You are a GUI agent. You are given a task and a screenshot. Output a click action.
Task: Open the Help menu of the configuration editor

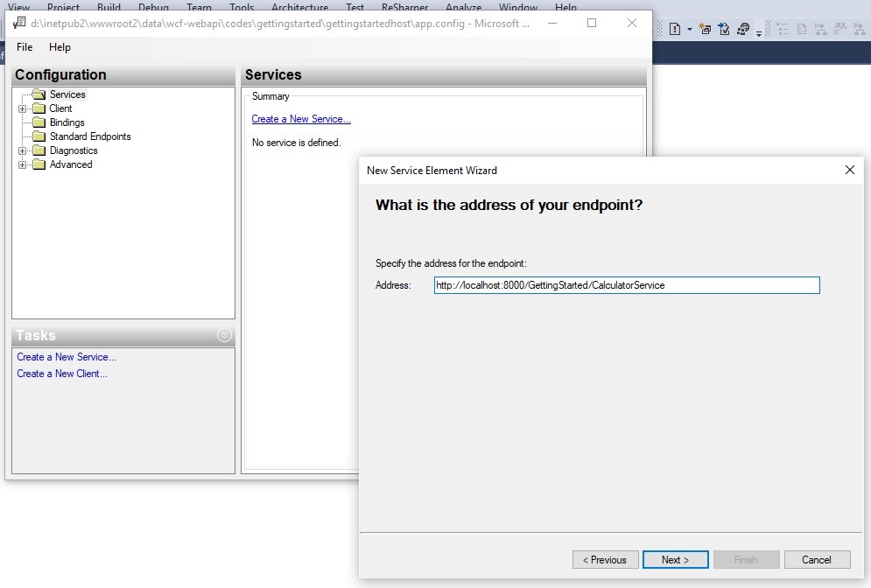click(x=60, y=47)
